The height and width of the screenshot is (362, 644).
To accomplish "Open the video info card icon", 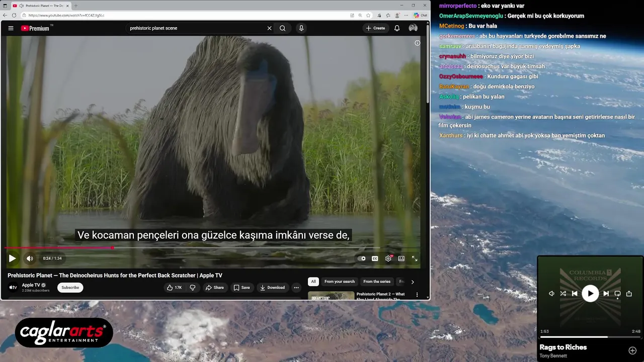I will coord(417,43).
